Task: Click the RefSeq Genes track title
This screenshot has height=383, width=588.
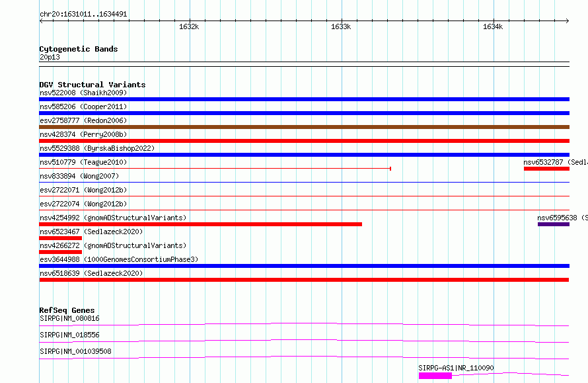Action: coord(67,310)
